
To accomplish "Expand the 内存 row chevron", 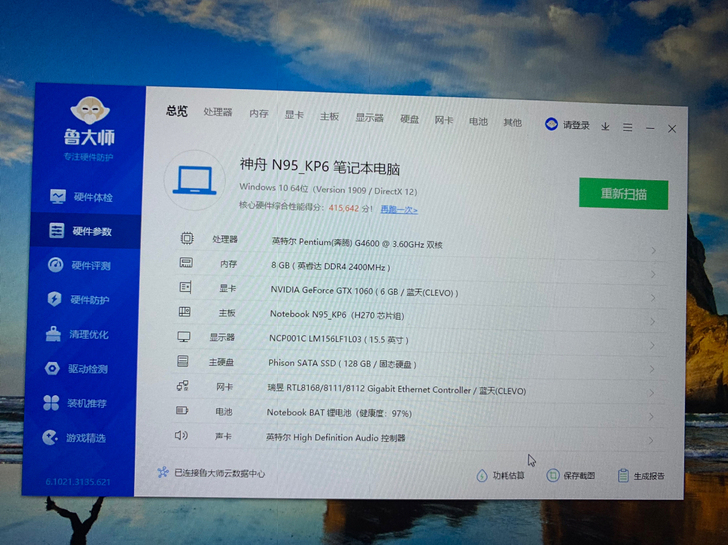I will [653, 274].
